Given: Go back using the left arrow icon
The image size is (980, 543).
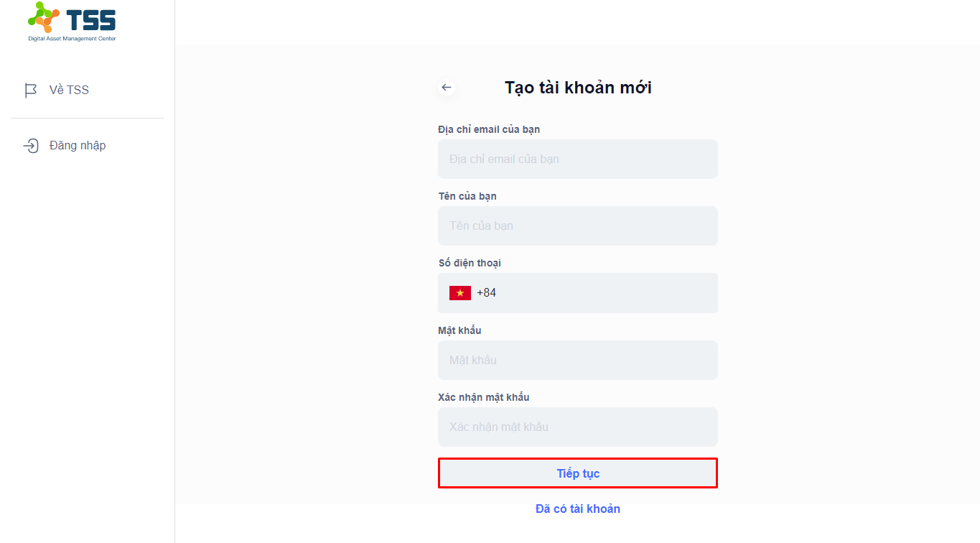Looking at the screenshot, I should [447, 88].
